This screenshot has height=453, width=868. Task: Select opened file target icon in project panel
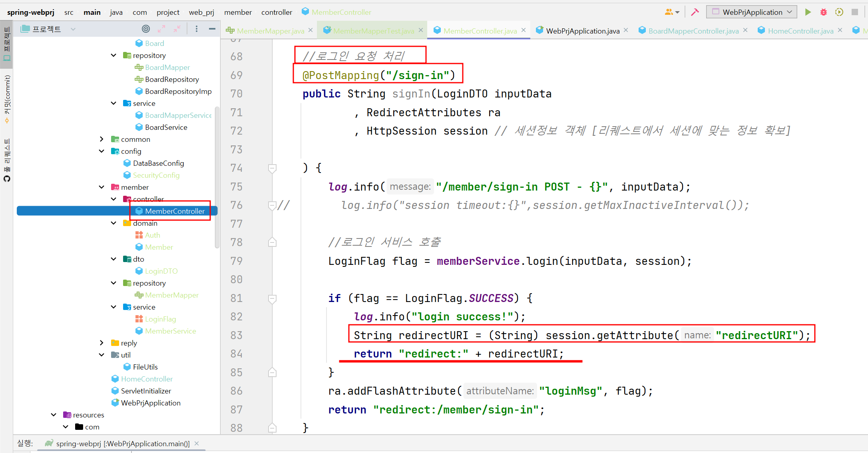(x=146, y=29)
